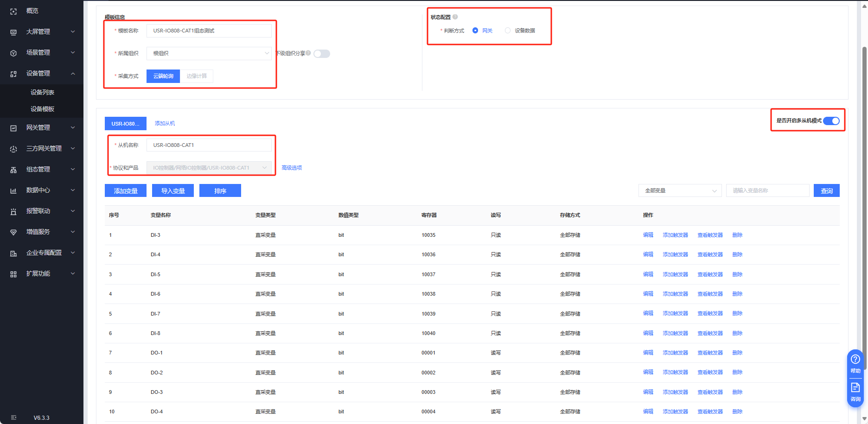
Task: Expand the 大屏管理 menu chevron
Action: click(x=73, y=32)
